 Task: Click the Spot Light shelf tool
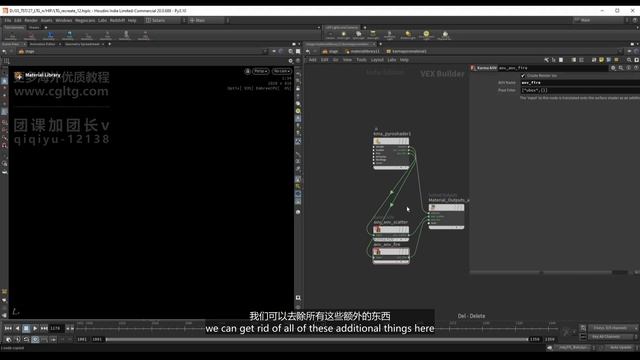(x=358, y=36)
